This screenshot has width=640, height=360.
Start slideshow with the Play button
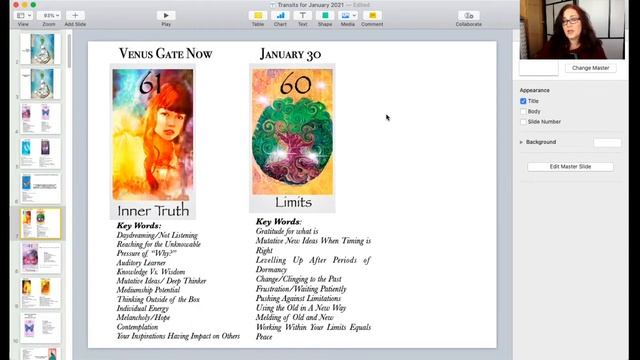(166, 16)
